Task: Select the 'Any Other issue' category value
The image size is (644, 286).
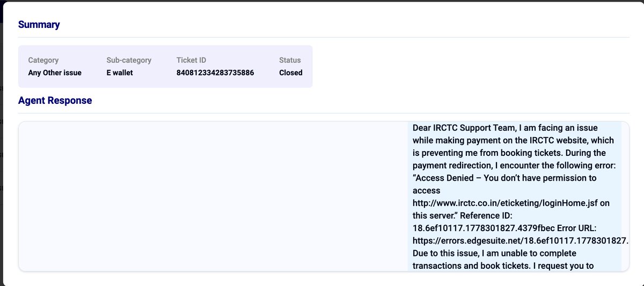Action: [x=55, y=73]
